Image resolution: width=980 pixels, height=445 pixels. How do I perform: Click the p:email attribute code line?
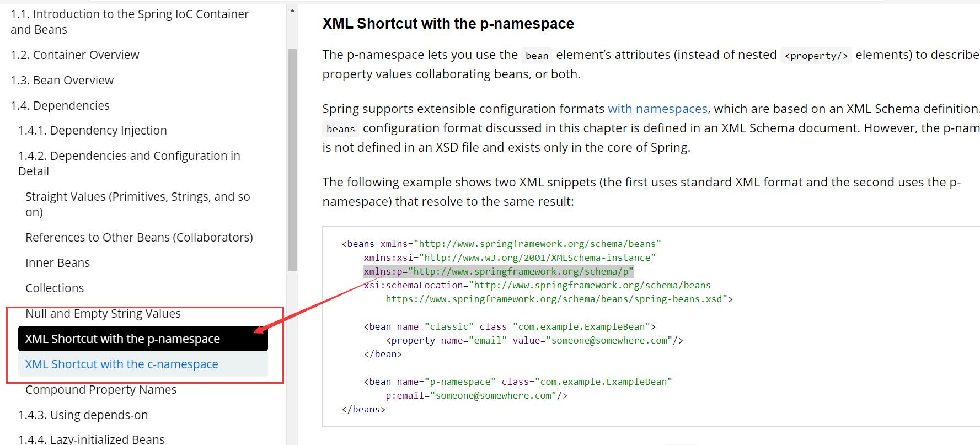(476, 395)
